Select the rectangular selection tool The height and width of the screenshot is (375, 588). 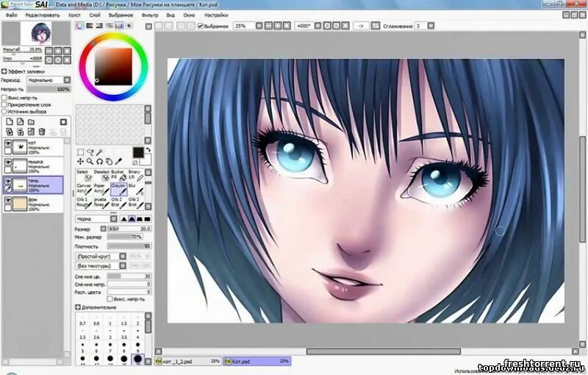[80, 152]
